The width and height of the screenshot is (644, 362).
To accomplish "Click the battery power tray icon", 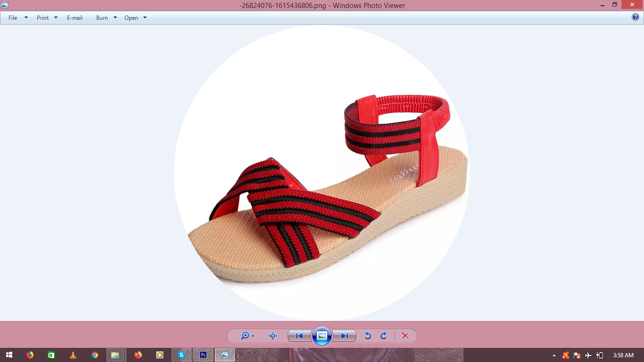I will 600,355.
